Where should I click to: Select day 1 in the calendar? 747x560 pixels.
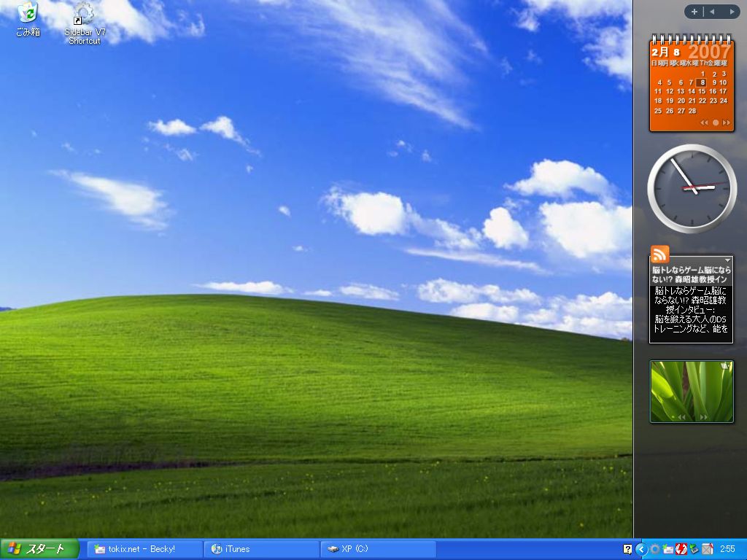703,74
